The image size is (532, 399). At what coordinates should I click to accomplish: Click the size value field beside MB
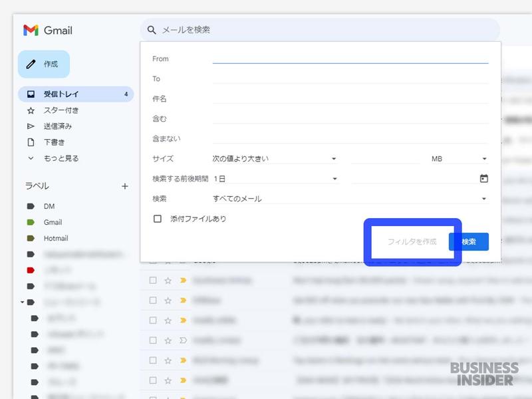click(x=386, y=158)
